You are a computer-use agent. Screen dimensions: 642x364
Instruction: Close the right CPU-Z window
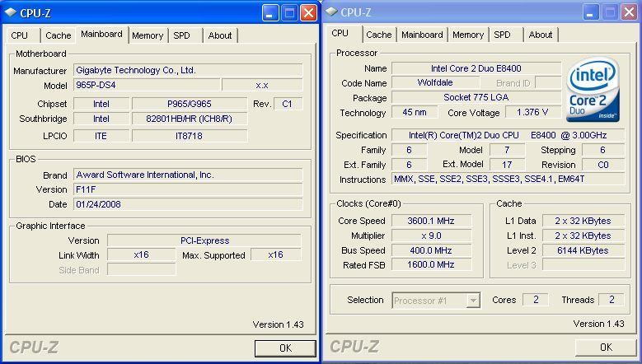click(x=629, y=12)
